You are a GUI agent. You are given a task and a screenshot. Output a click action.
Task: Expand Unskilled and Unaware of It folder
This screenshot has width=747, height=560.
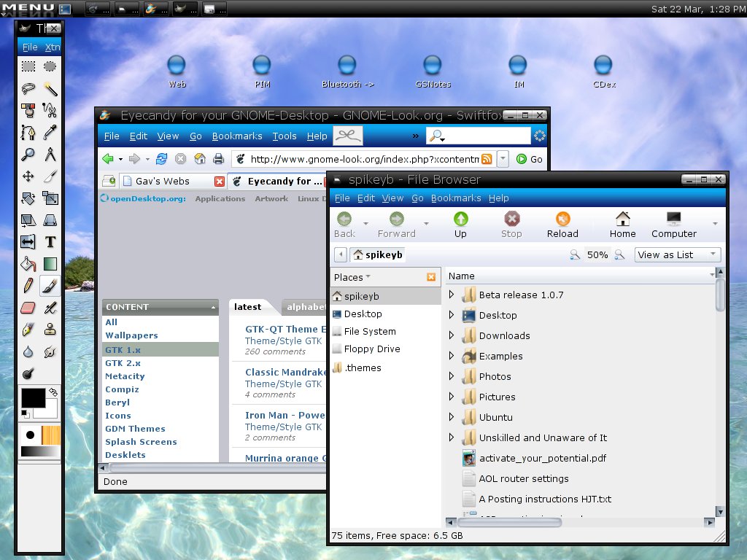(x=451, y=437)
